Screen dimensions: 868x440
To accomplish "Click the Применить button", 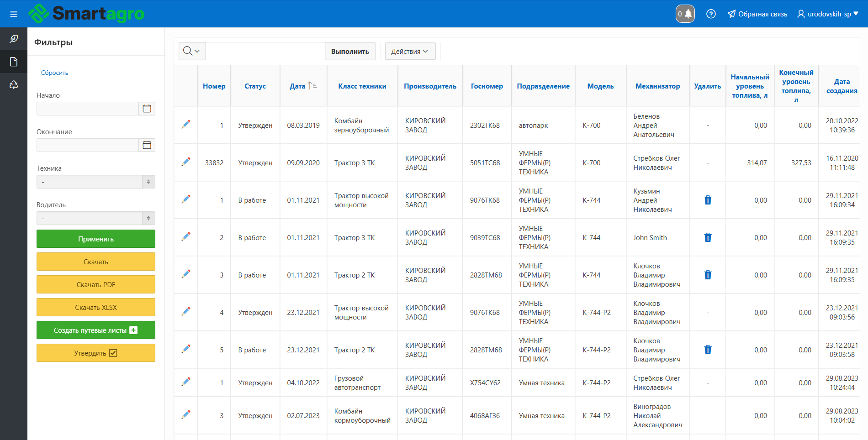I will tap(96, 239).
